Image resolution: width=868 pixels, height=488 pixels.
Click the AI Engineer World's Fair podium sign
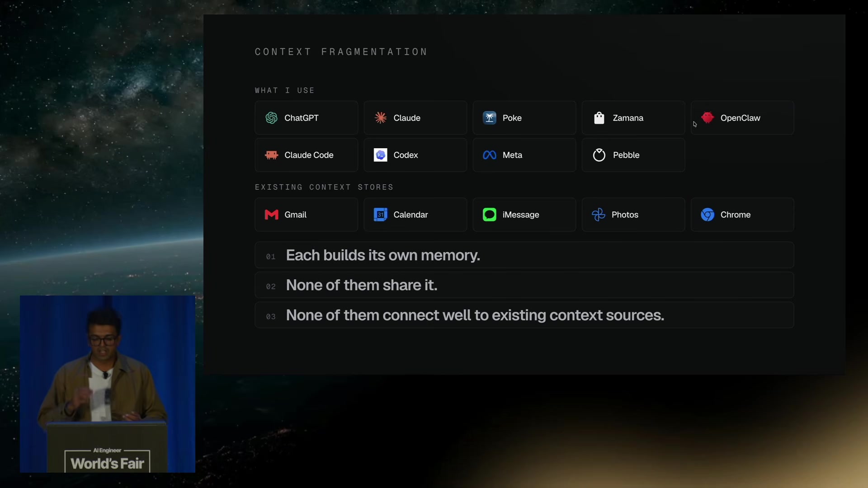(108, 460)
